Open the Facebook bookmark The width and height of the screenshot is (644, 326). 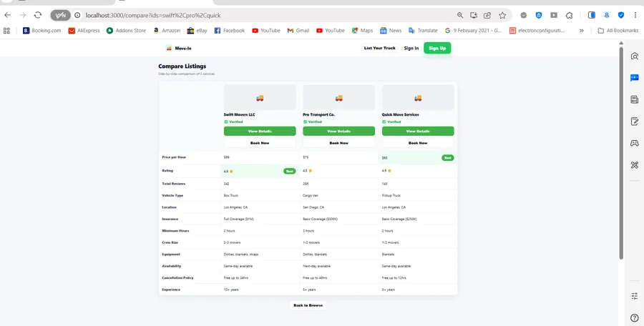coord(230,30)
